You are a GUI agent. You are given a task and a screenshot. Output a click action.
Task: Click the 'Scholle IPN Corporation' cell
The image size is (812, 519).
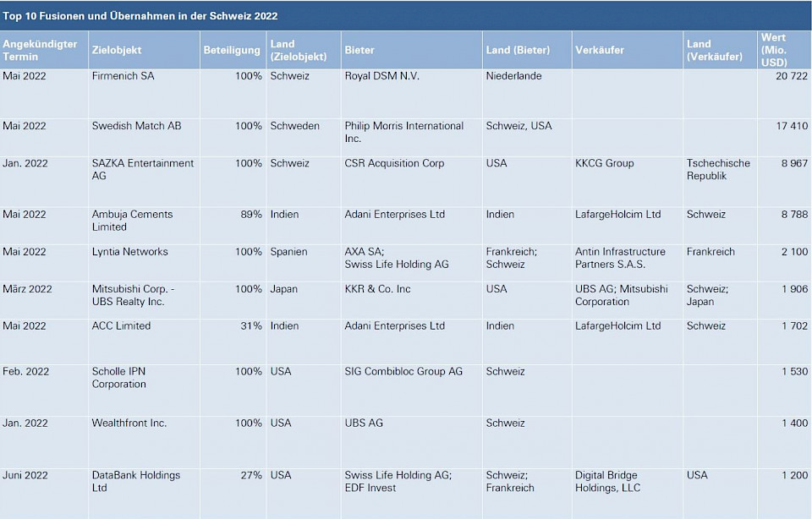(118, 377)
